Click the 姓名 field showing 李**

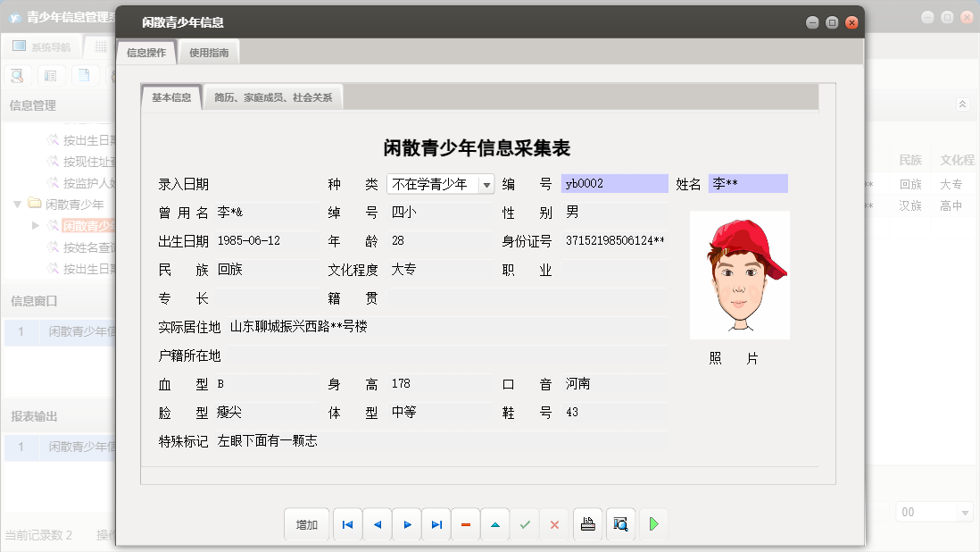click(748, 183)
